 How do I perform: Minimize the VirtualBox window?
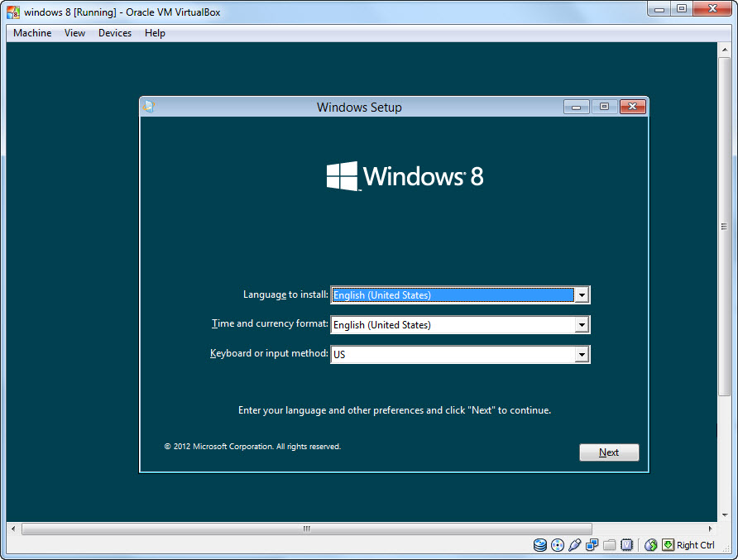659,9
